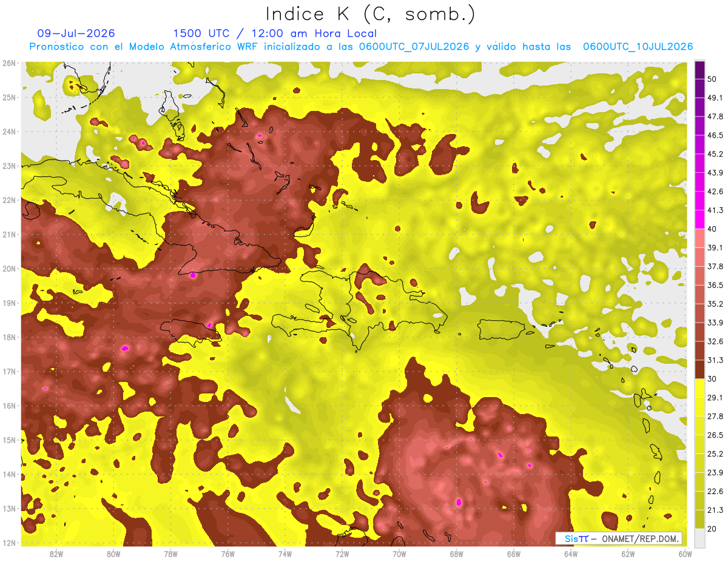Viewport: 728px width, 562px height.
Task: Click the 62W longitude label
Action: click(x=628, y=554)
